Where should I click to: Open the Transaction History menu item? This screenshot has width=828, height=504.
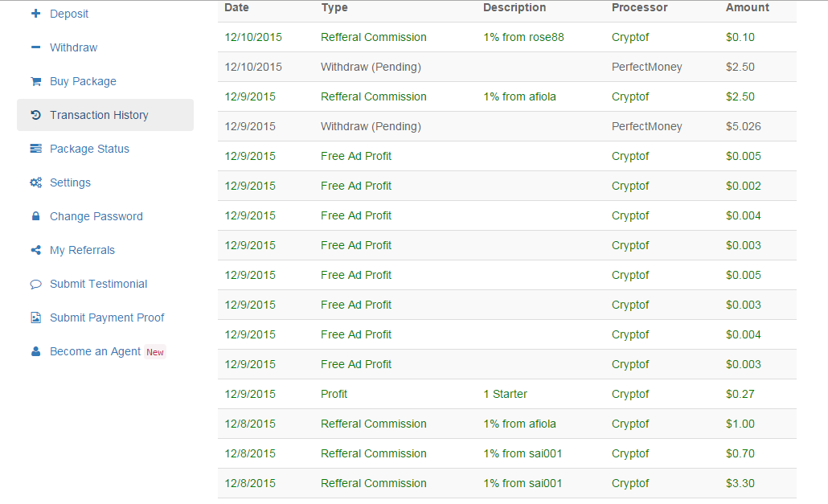pyautogui.click(x=99, y=115)
